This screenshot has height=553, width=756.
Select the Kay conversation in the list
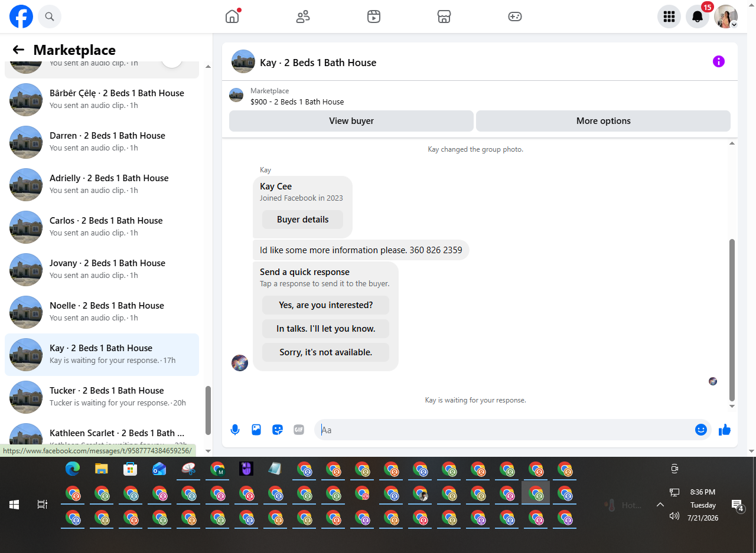coord(102,355)
